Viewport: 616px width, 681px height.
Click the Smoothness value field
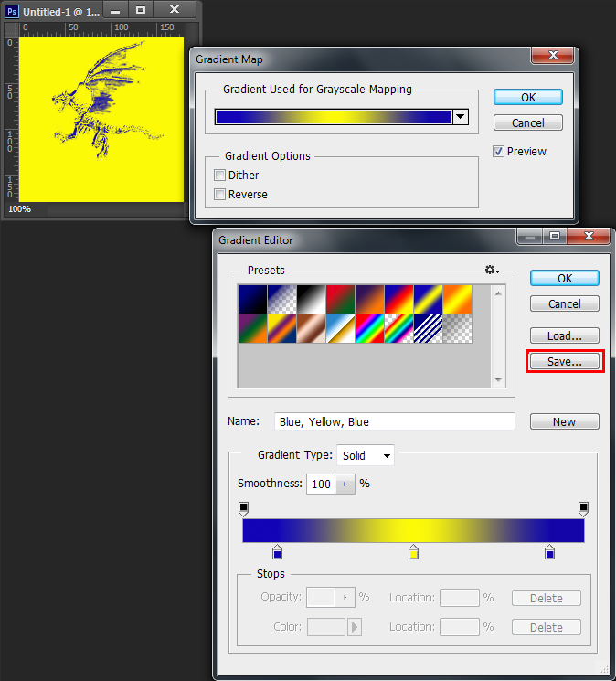point(321,484)
